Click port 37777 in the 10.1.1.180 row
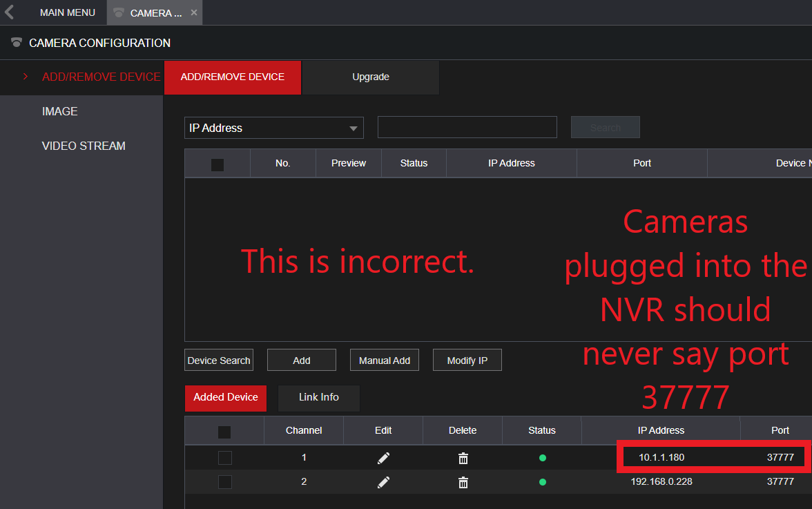Screen dimensions: 812x509 pos(780,457)
